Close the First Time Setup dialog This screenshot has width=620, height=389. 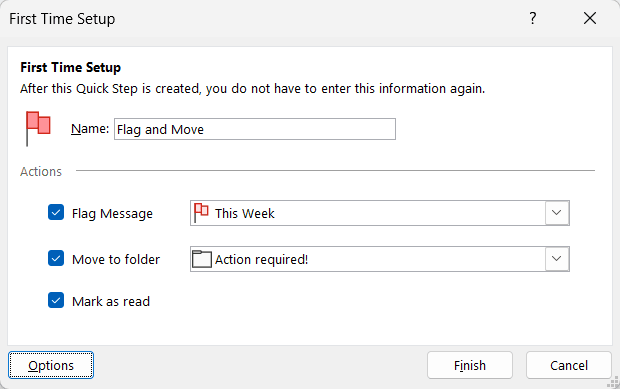pos(590,18)
